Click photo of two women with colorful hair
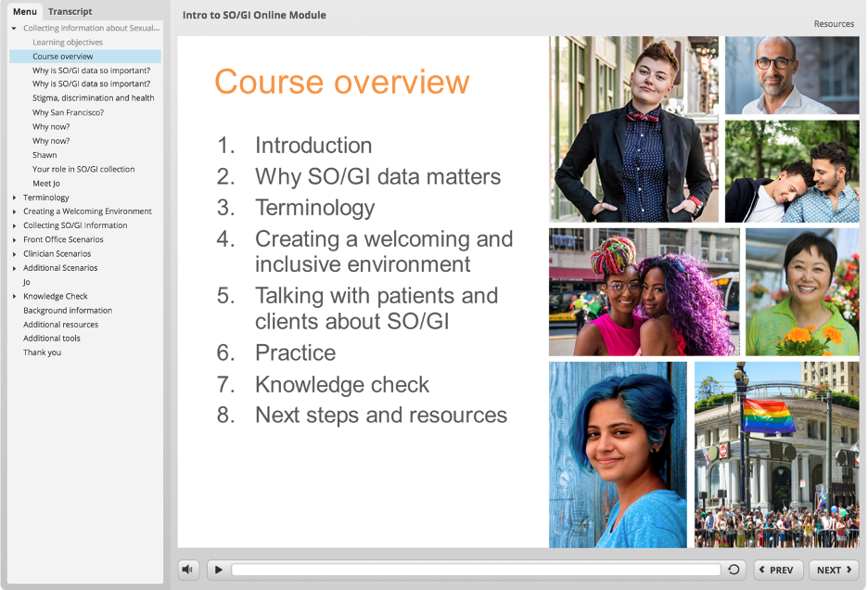 tap(645, 292)
